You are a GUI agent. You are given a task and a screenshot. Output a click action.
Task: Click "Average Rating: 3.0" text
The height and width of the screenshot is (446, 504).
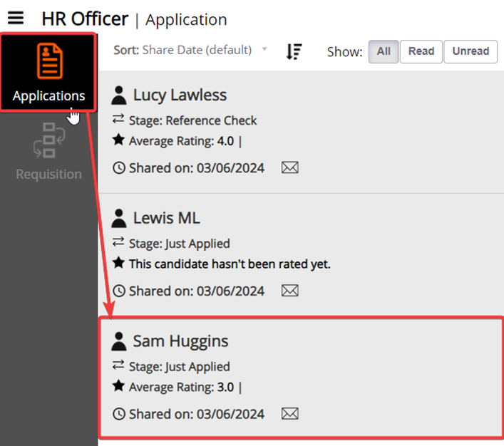tap(181, 387)
